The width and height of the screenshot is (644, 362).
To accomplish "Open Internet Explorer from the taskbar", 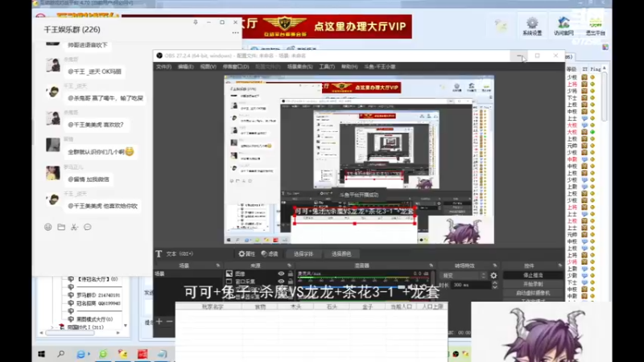I will pos(82,354).
